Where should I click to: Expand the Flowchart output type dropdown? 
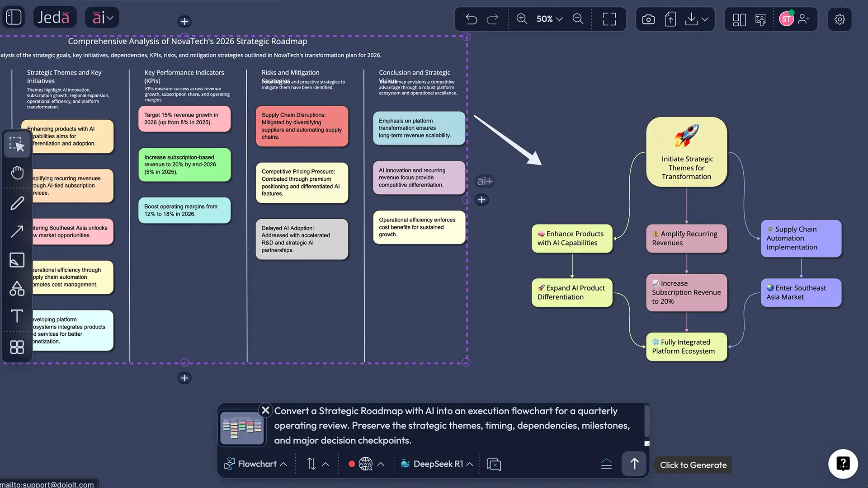click(255, 464)
